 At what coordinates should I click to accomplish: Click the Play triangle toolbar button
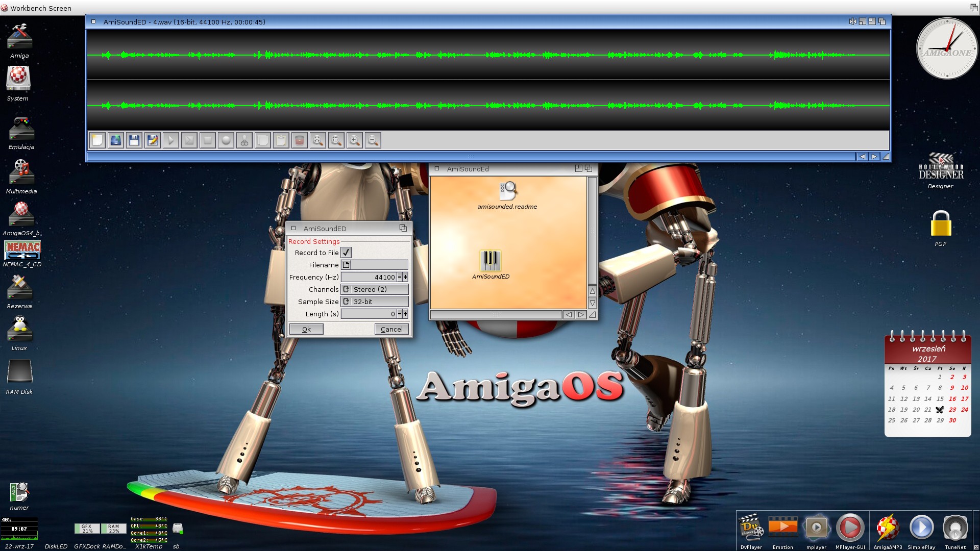click(171, 140)
